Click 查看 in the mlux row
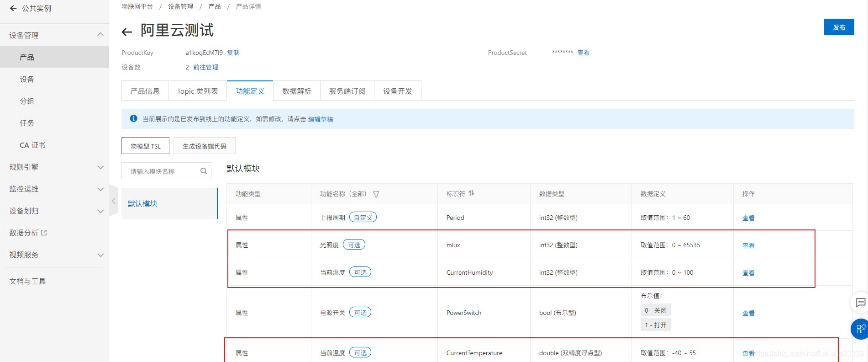Viewport: 868px width, 362px height. click(x=748, y=245)
